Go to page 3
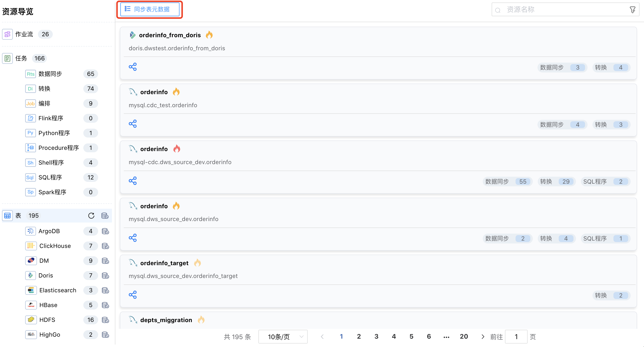Screen dimensions: 644x347 (376, 336)
